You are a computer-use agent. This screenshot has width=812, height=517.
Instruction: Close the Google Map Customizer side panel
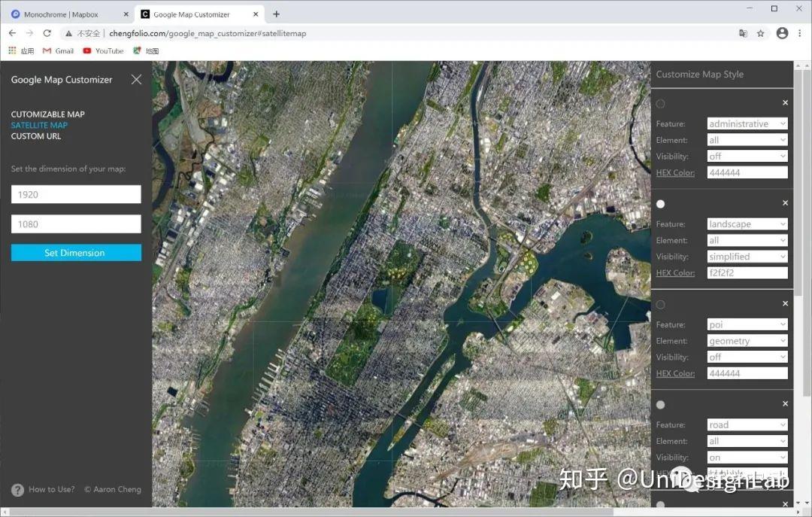(x=136, y=79)
